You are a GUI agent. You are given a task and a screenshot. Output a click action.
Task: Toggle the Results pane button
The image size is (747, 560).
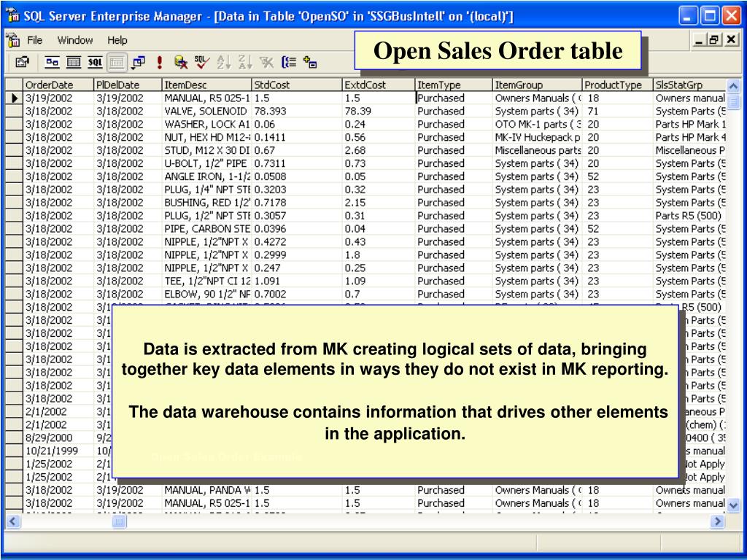pos(117,62)
